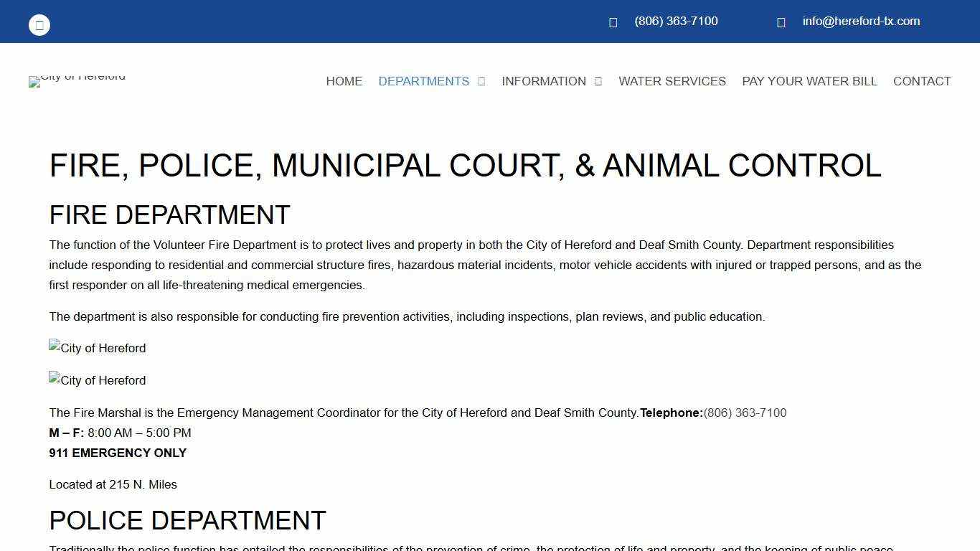This screenshot has height=551, width=980.
Task: Click the City of Hereford header logo
Action: coord(77,80)
